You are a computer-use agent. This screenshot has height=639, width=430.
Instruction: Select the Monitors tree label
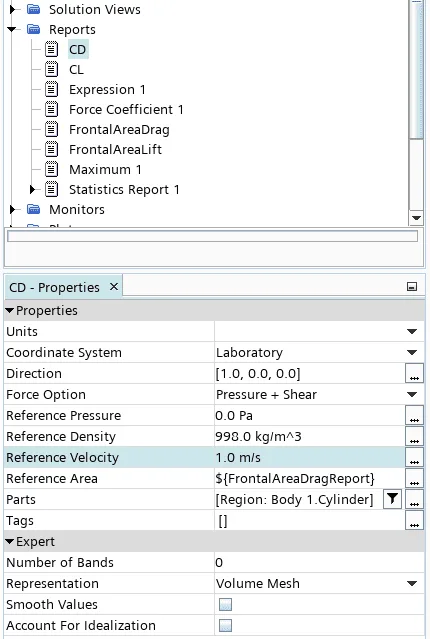click(x=77, y=209)
